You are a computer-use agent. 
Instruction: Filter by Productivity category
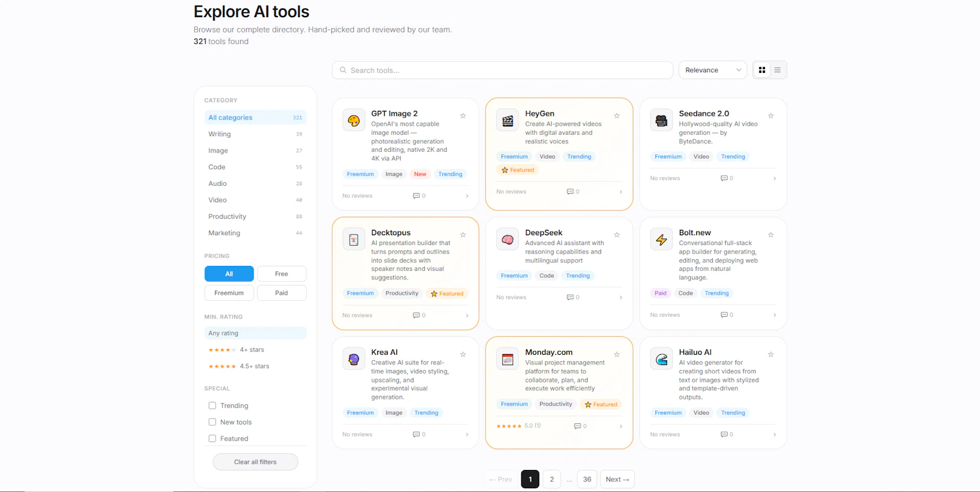255,217
